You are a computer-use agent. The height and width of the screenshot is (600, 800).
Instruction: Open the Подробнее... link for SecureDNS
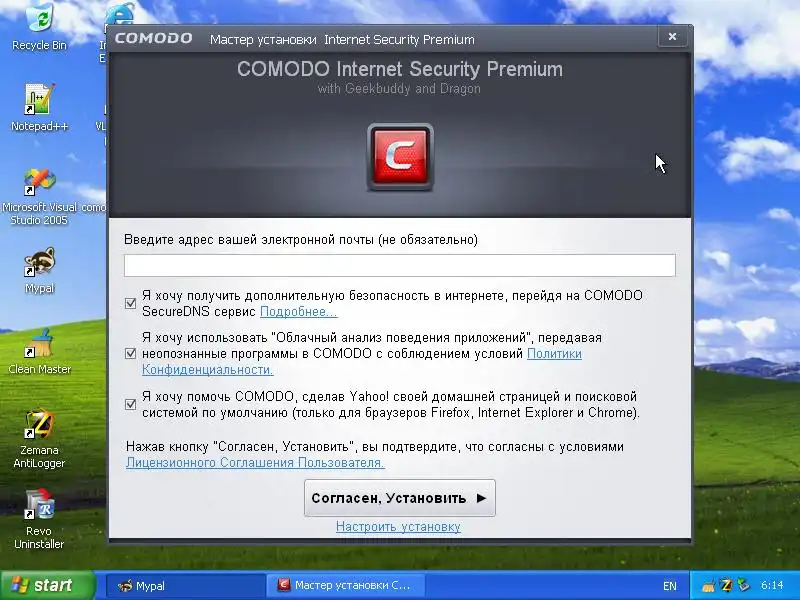point(298,311)
